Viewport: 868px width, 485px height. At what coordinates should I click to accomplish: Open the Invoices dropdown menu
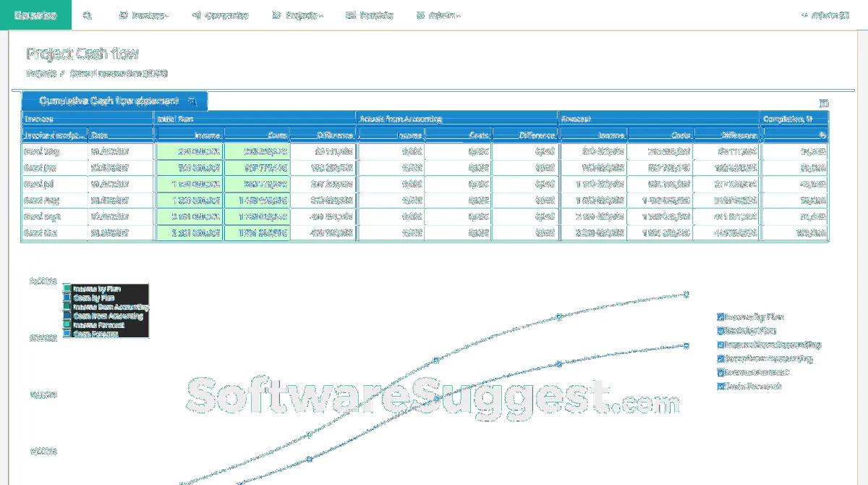pos(143,15)
